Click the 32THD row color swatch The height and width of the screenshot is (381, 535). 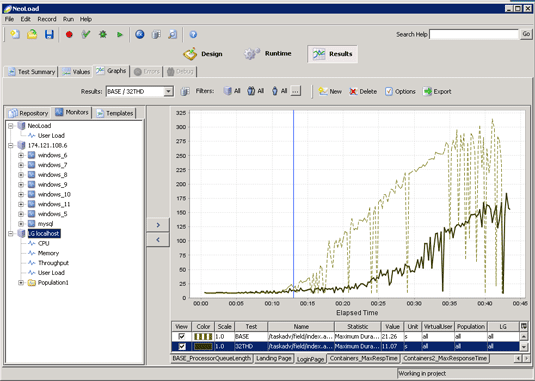click(203, 347)
